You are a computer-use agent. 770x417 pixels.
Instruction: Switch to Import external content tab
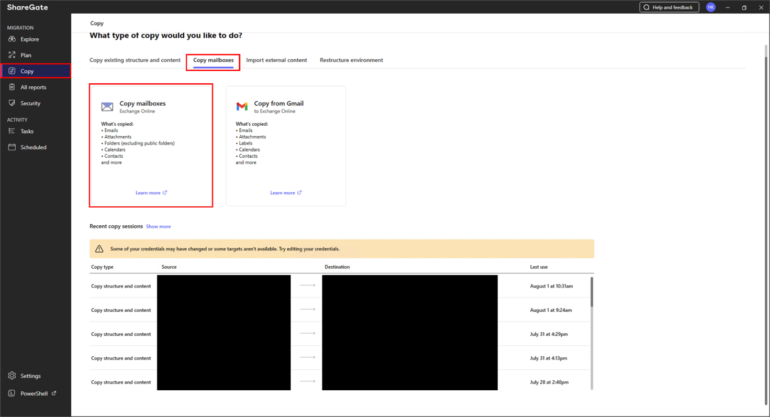[x=277, y=60]
